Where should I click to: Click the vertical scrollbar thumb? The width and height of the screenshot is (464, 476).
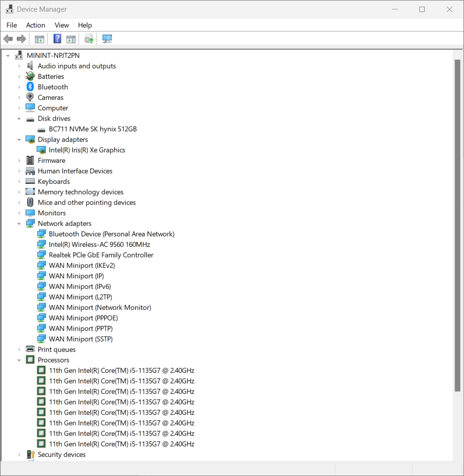coord(457,225)
